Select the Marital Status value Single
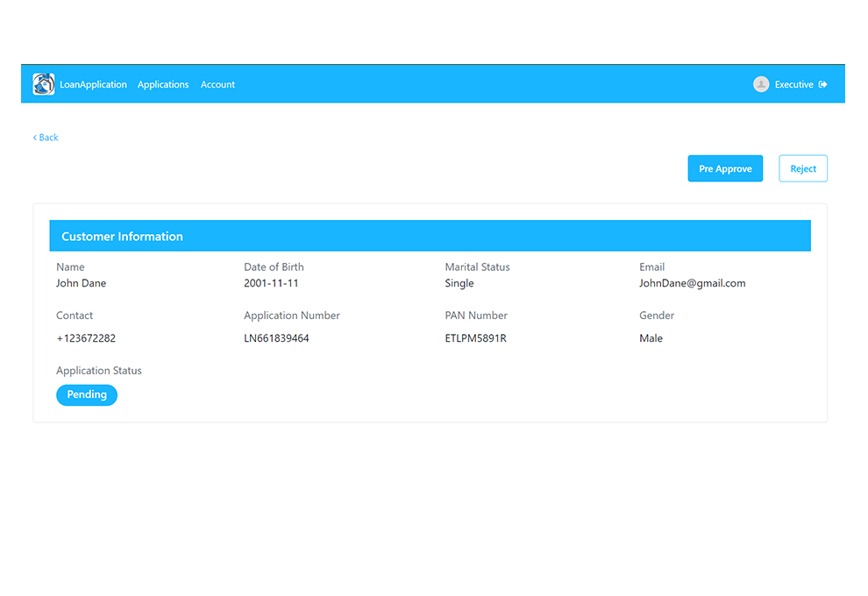 click(459, 283)
